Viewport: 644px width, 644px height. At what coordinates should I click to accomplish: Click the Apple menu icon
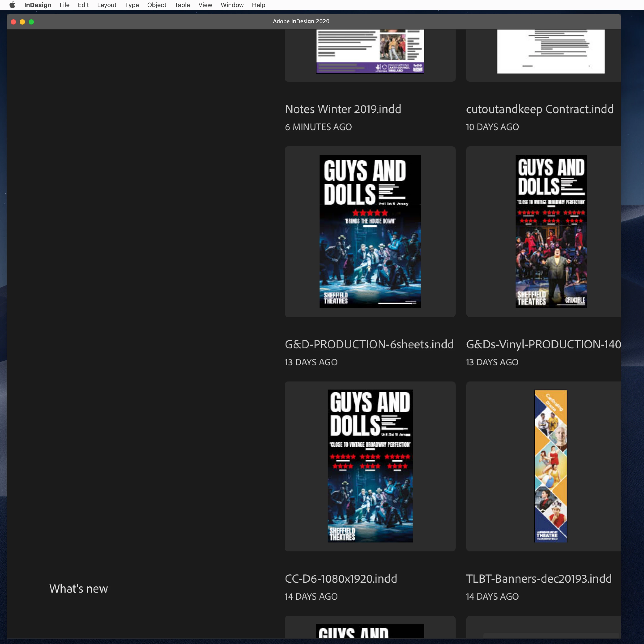[x=12, y=5]
